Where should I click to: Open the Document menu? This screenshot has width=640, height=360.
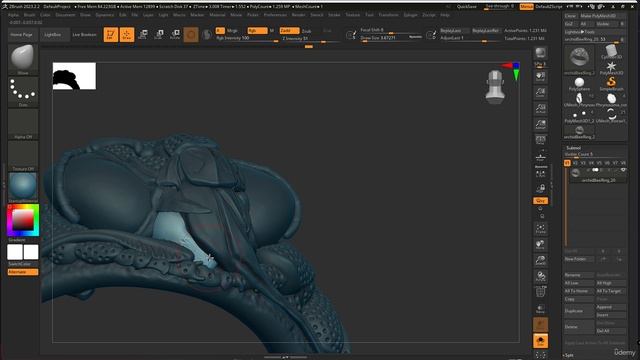coord(65,15)
